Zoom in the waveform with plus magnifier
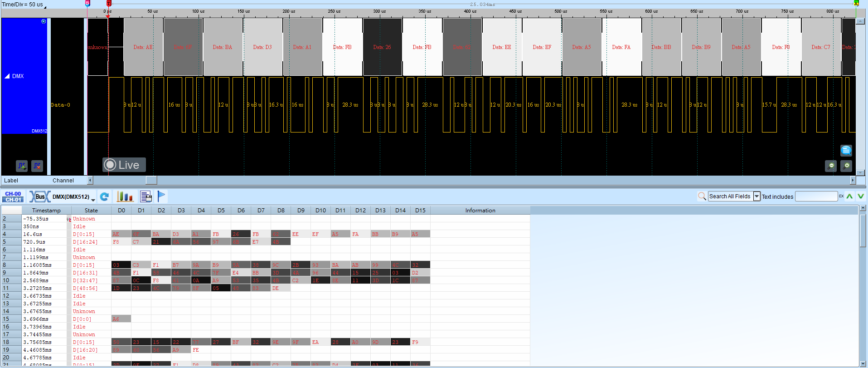The image size is (868, 368). [x=846, y=166]
